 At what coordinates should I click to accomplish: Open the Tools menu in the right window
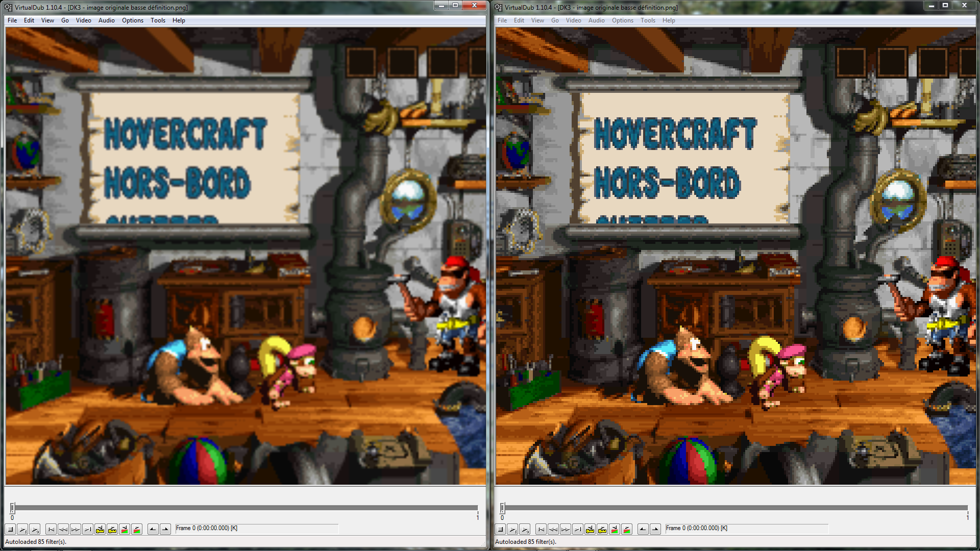[648, 20]
